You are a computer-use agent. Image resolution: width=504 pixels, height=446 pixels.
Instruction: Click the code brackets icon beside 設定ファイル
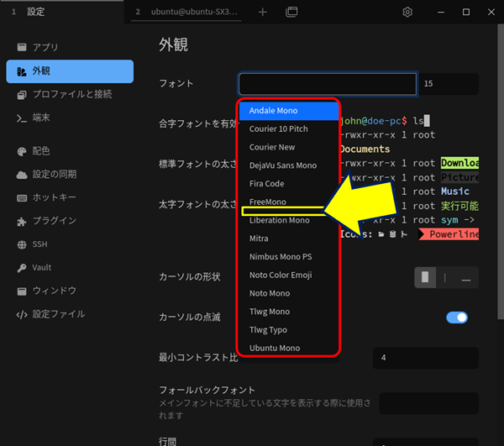[22, 315]
